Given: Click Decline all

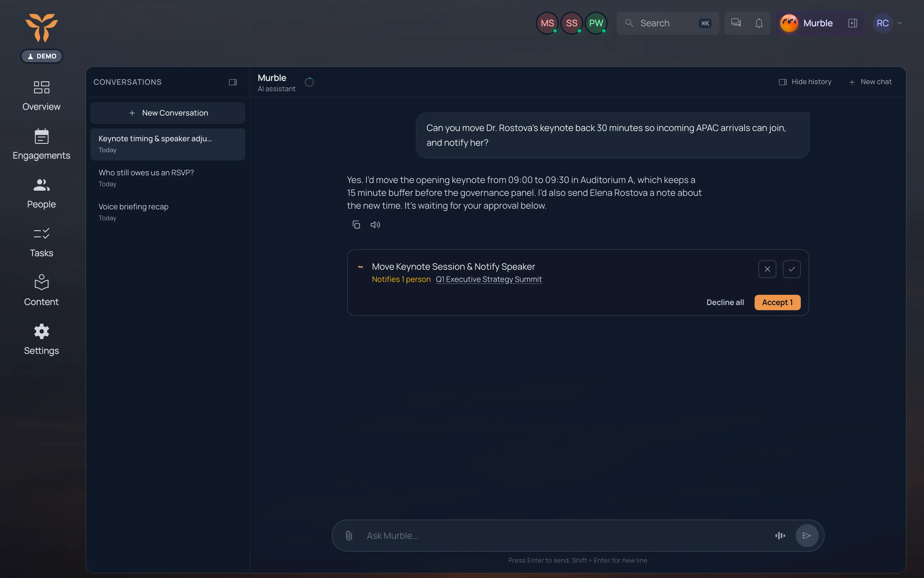Looking at the screenshot, I should 725,302.
